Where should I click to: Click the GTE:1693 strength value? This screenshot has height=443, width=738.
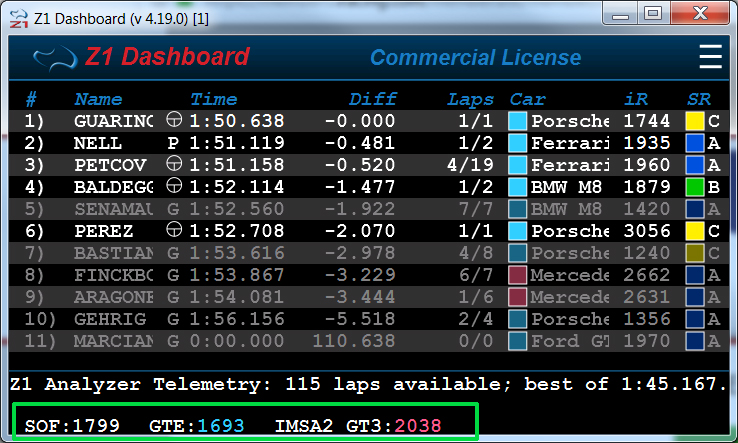coord(197,426)
